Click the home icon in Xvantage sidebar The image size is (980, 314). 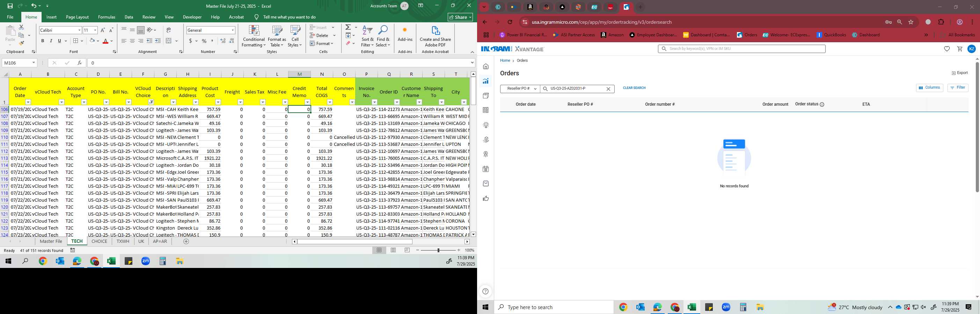486,67
